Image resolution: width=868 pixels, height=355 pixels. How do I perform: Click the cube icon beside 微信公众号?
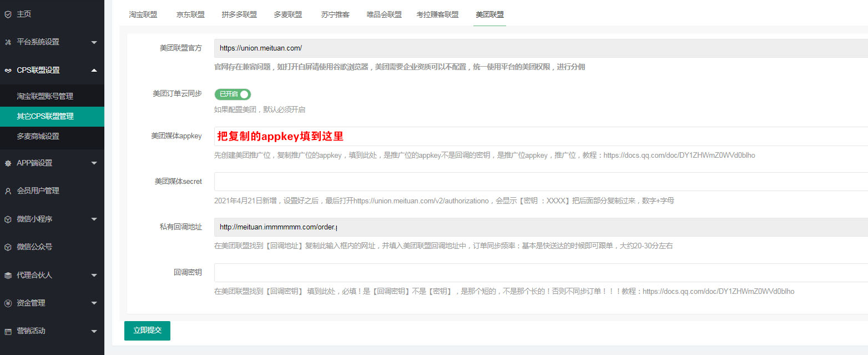click(8, 247)
